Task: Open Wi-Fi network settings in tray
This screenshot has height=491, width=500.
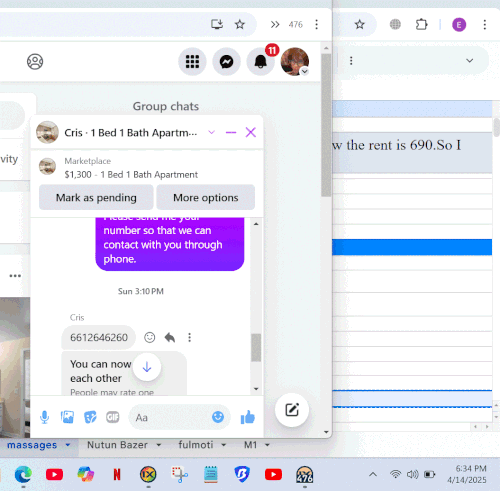Action: pyautogui.click(x=395, y=474)
